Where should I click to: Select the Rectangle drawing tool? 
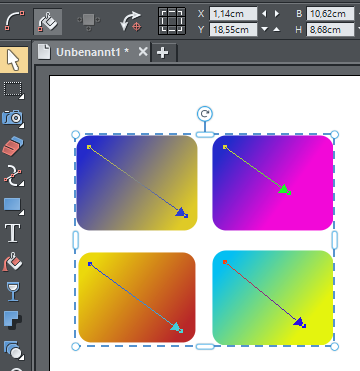pos(13,205)
